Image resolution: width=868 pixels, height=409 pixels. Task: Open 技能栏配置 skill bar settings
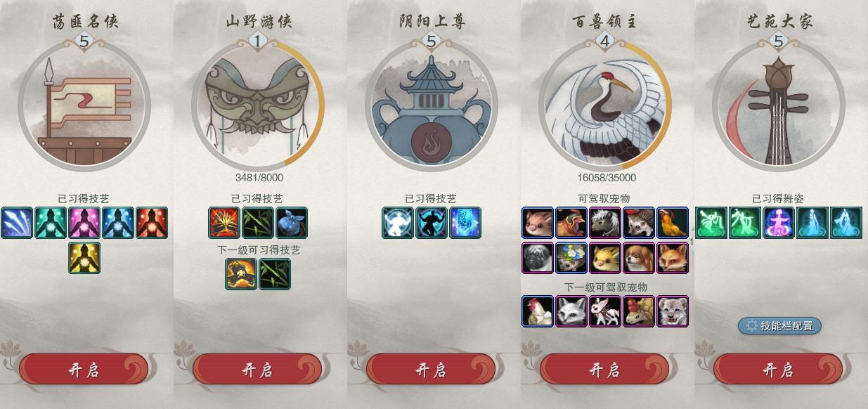coord(779,325)
